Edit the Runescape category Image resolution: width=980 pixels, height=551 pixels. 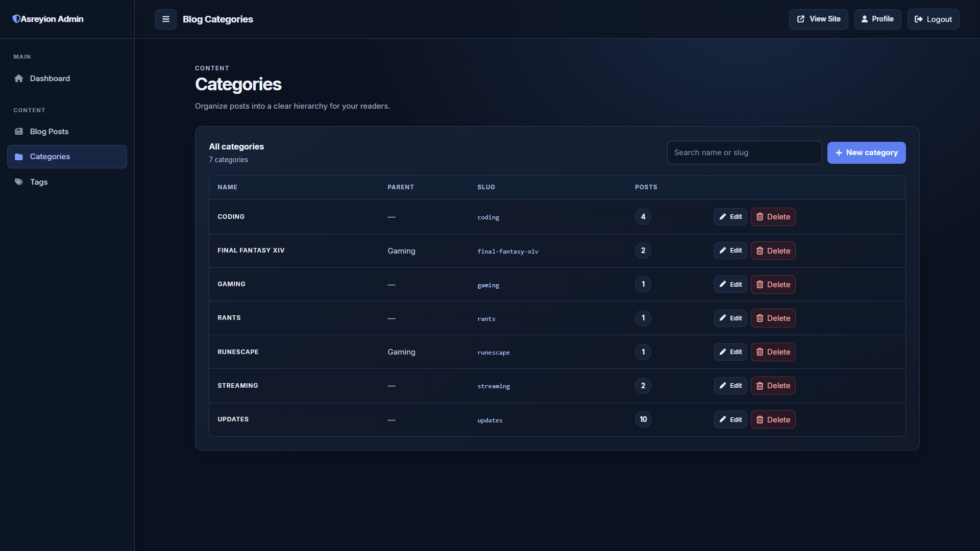(x=730, y=352)
